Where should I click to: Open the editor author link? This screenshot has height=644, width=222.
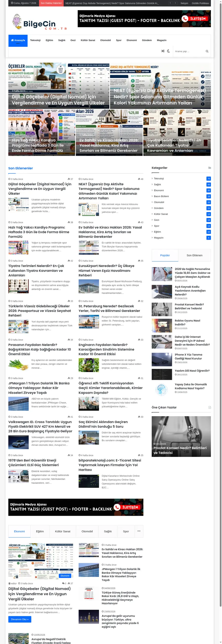[x=13, y=583]
